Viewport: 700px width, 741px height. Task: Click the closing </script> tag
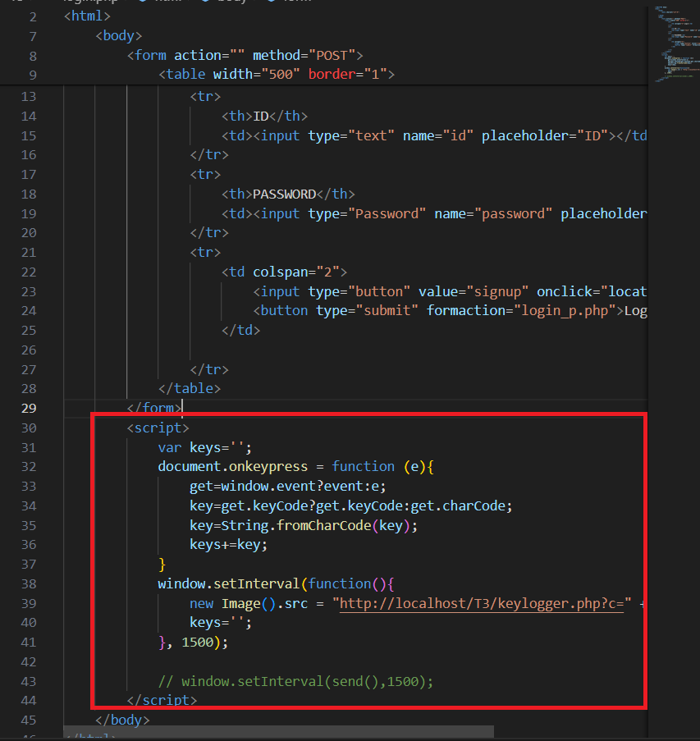[x=162, y=700]
